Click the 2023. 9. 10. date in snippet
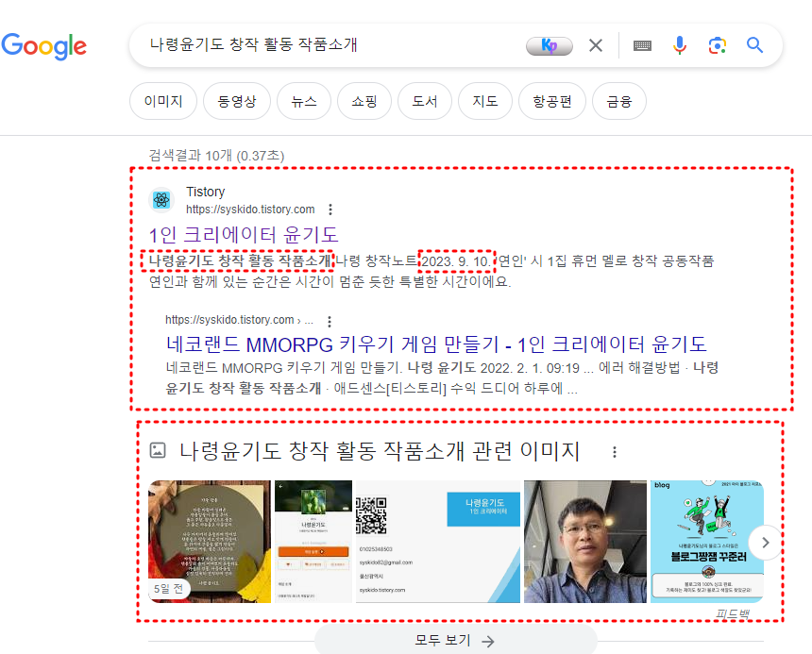The image size is (812, 654). point(456,261)
